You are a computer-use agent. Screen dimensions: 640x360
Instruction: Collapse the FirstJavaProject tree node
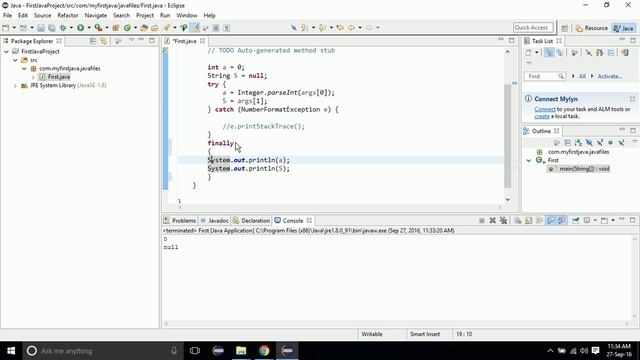pos(7,51)
